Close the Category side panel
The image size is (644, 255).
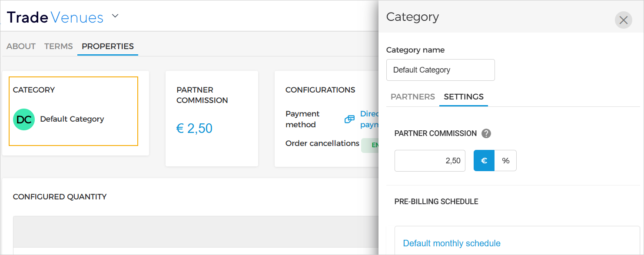point(623,20)
